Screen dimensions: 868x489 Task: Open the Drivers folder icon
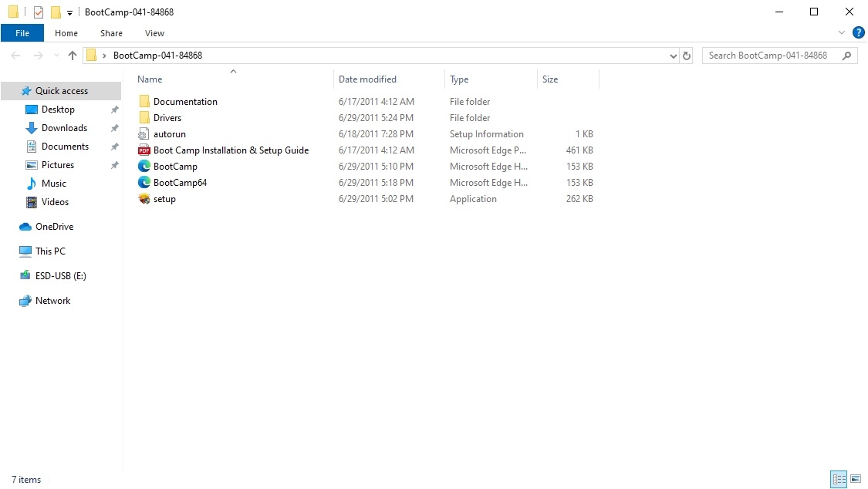coord(144,117)
